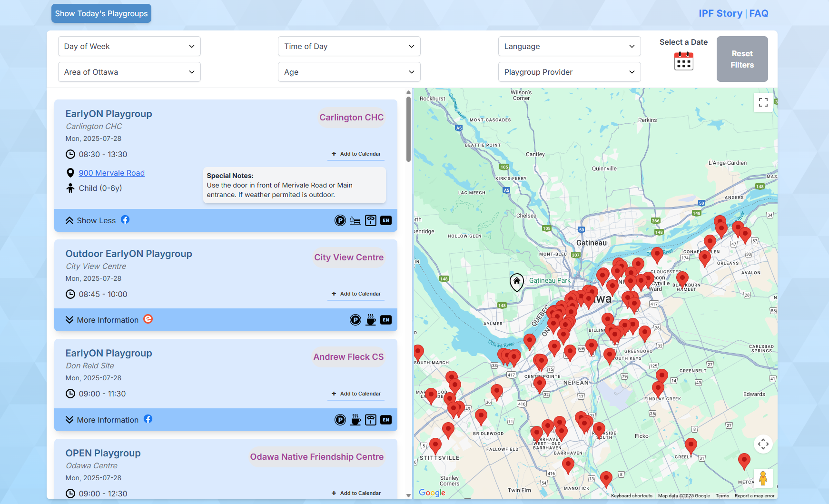
Task: Open the IPF Story link
Action: coord(720,13)
